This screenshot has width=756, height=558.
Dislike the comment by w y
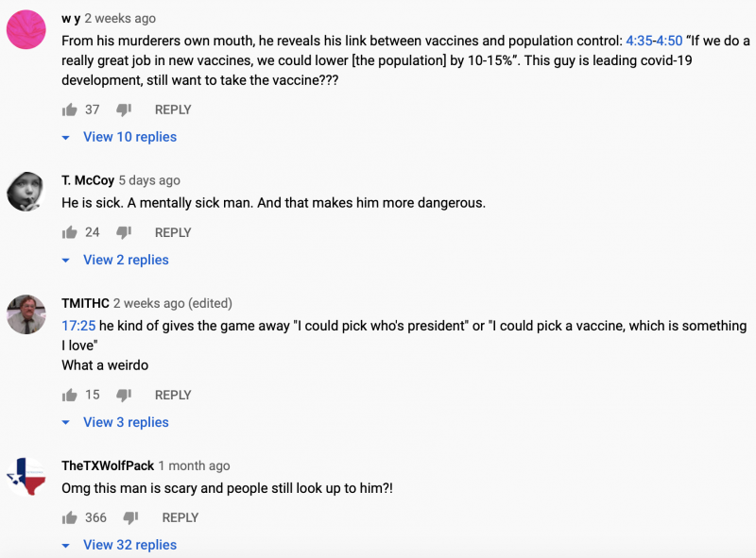point(124,110)
